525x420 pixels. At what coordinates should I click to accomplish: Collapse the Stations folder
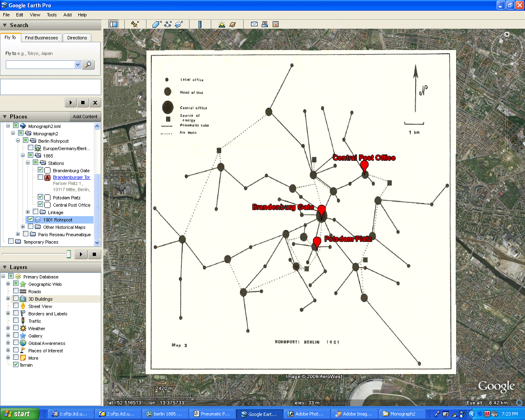28,163
